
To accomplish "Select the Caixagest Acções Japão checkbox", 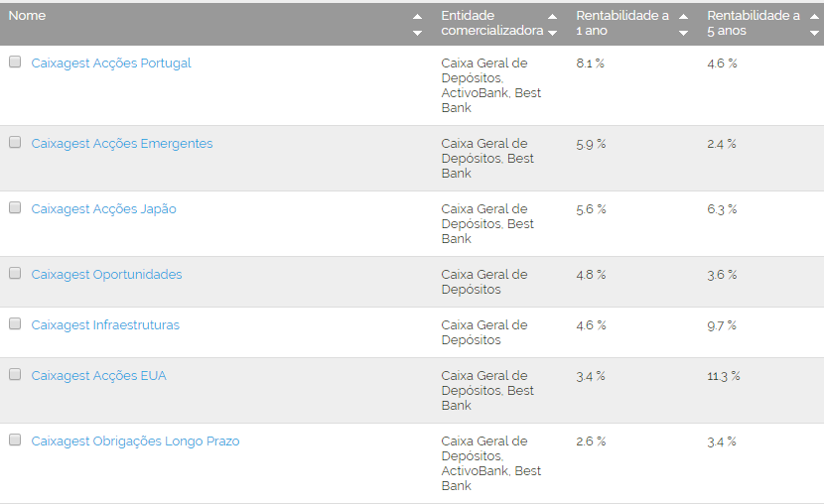I will (15, 207).
